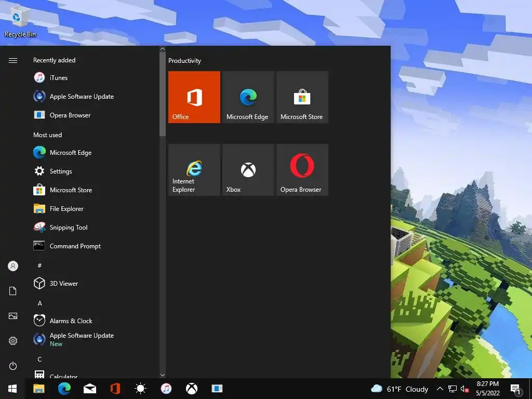Click muted volume icon in tray

(465, 389)
